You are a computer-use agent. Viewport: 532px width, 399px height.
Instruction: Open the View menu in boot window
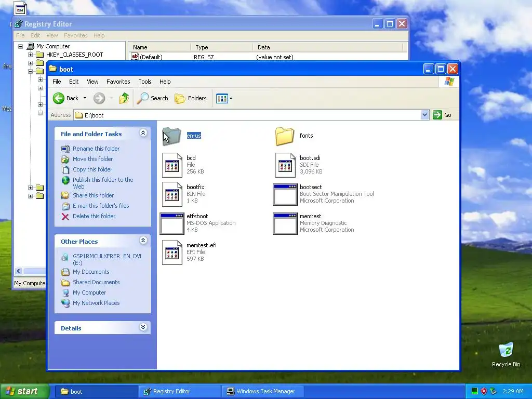coord(92,82)
